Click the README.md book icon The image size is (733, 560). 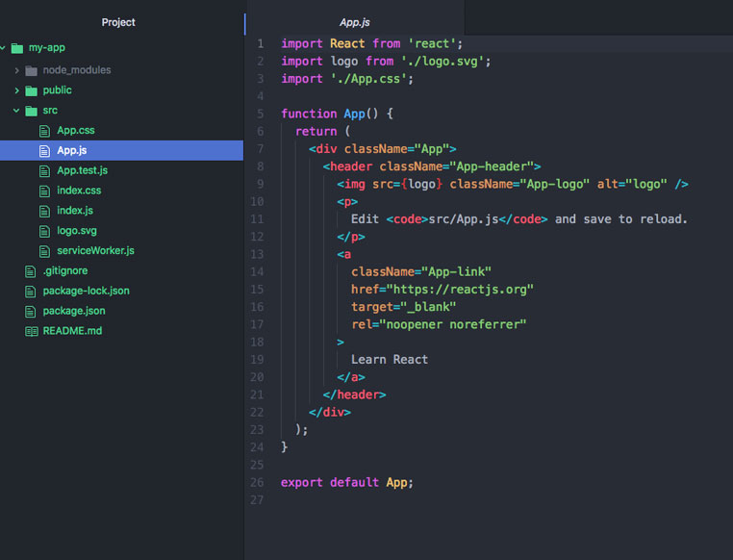tap(32, 332)
